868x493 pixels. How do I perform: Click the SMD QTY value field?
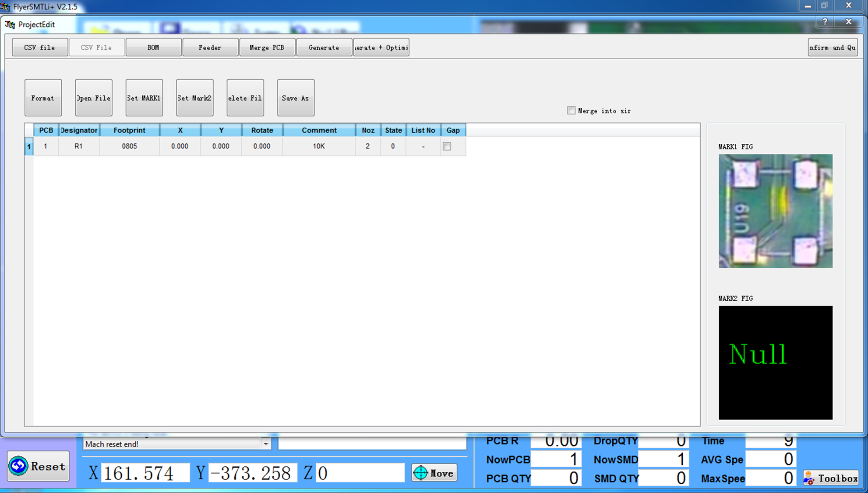(x=663, y=478)
